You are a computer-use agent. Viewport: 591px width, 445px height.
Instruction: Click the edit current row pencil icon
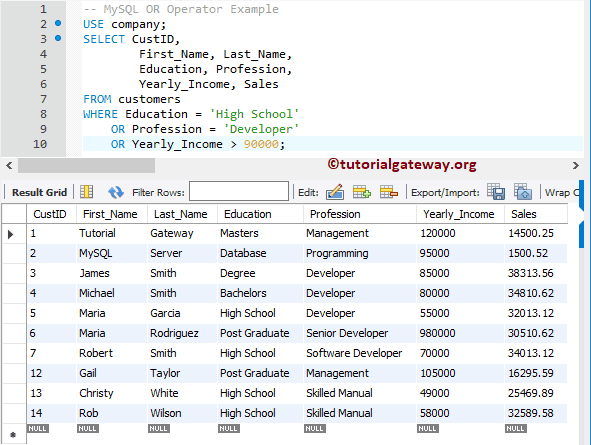tap(335, 192)
